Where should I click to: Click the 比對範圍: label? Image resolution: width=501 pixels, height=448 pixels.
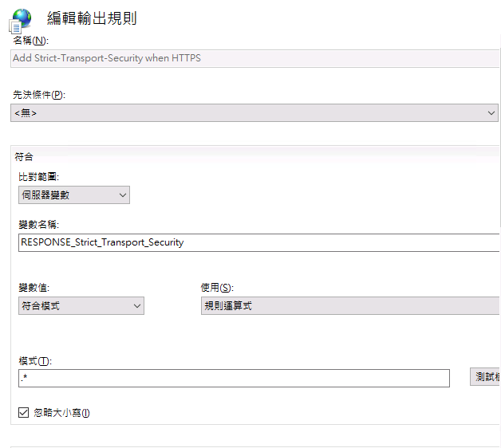point(38,177)
